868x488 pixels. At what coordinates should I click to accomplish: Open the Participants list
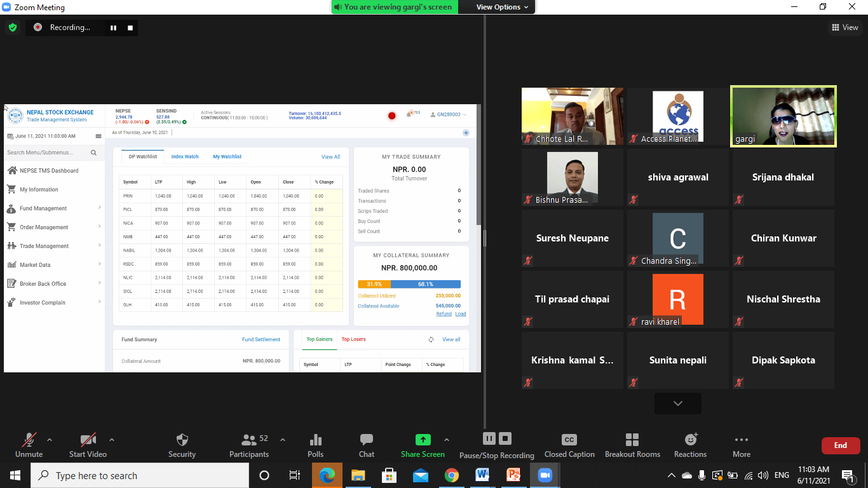point(249,440)
